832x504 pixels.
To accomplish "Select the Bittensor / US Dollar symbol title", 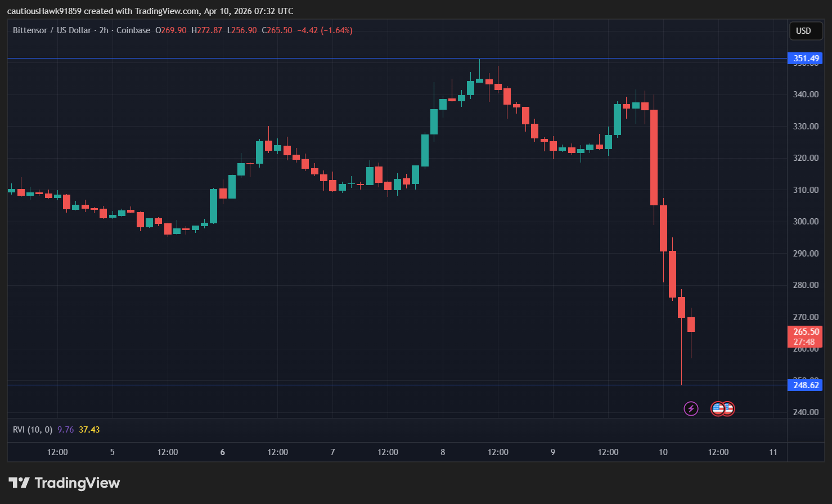I will (x=52, y=30).
